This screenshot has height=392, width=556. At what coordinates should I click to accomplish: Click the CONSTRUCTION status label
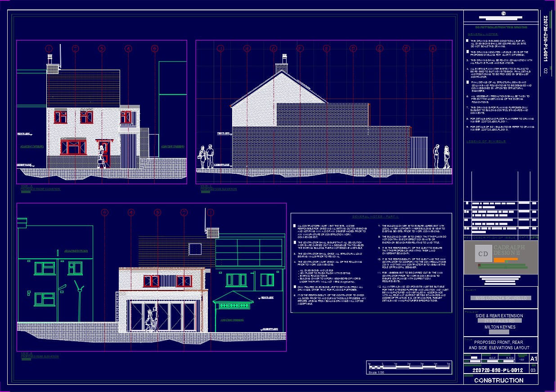[498, 380]
